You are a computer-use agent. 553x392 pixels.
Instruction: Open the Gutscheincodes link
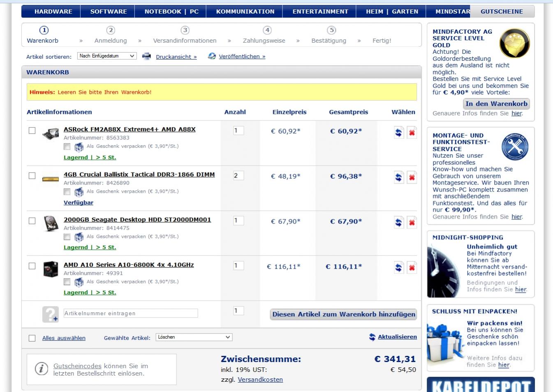77,366
